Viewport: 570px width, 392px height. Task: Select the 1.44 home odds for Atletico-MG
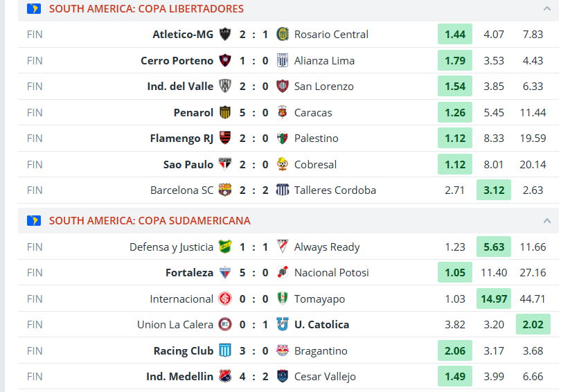455,34
